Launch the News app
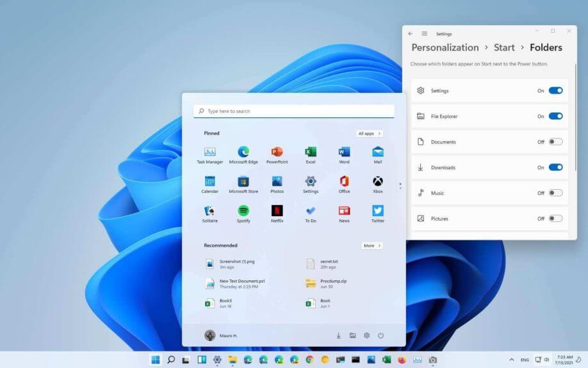 (x=344, y=214)
